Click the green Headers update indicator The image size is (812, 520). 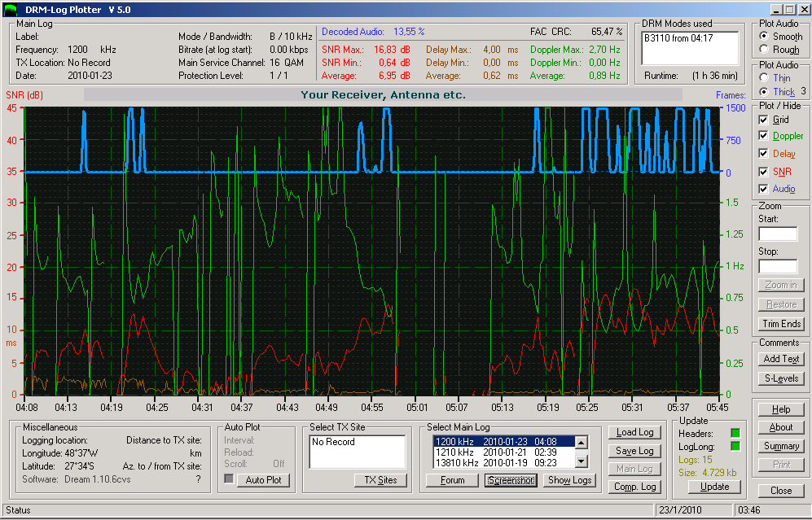point(735,433)
